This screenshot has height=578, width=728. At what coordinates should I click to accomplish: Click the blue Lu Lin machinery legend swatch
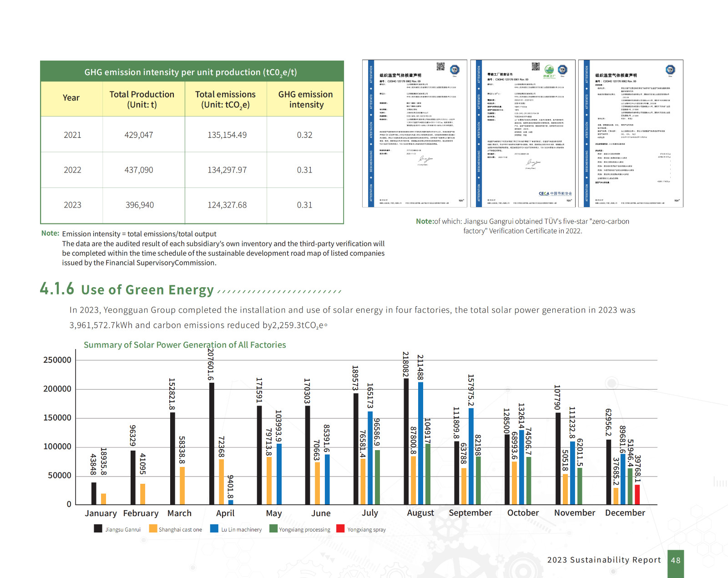point(214,528)
